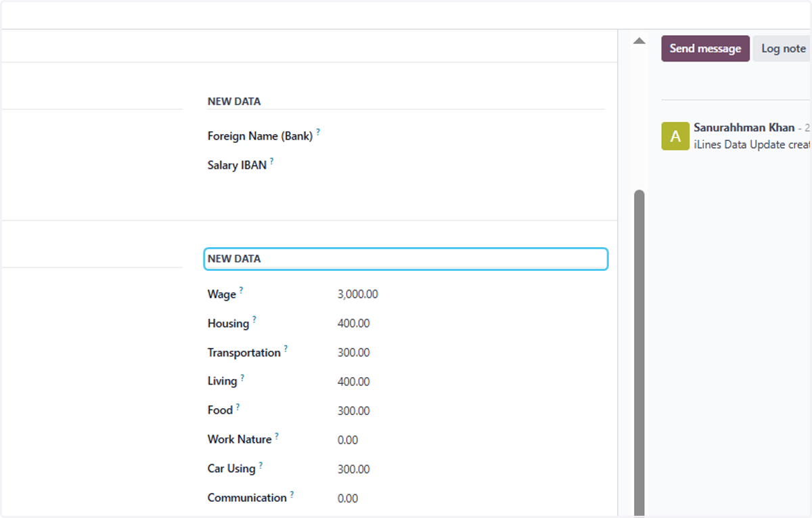Click the help icon next to Work Nature
Screen dimensions: 812x518
277,436
